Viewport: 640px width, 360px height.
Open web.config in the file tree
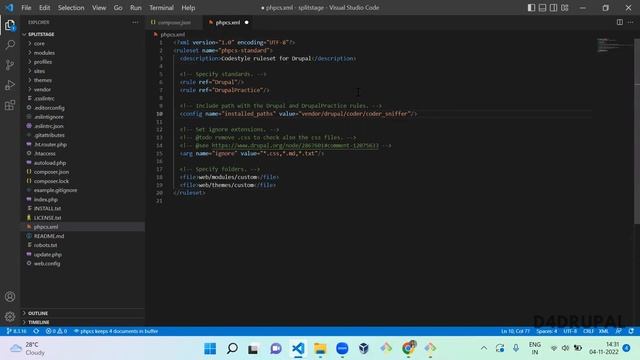(x=82, y=263)
